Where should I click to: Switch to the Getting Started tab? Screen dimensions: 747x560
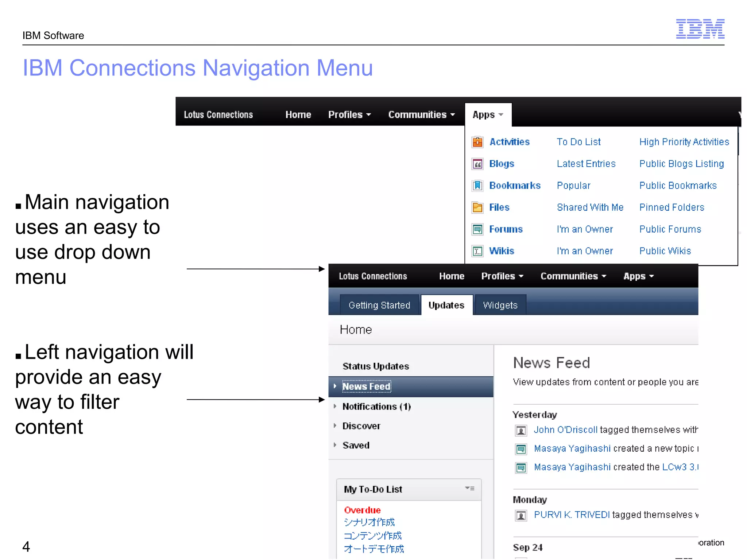coord(379,305)
